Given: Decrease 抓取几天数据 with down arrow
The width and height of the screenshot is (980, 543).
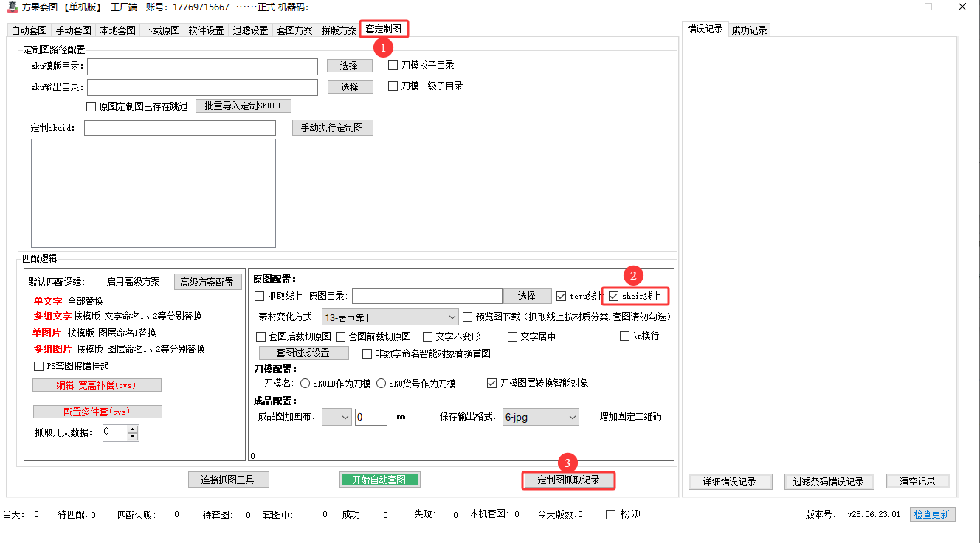Looking at the screenshot, I should click(x=133, y=437).
